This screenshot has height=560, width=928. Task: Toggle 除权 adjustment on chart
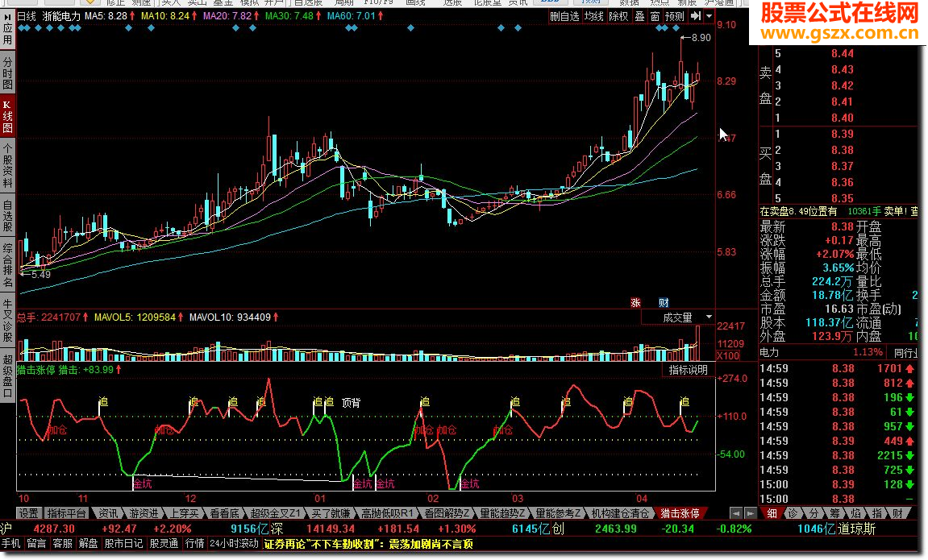tap(618, 17)
